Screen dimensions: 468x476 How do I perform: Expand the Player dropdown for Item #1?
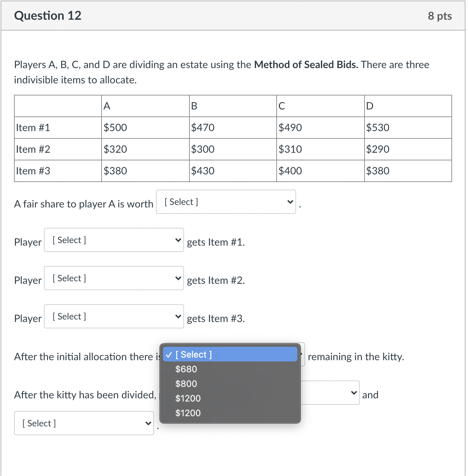click(114, 240)
